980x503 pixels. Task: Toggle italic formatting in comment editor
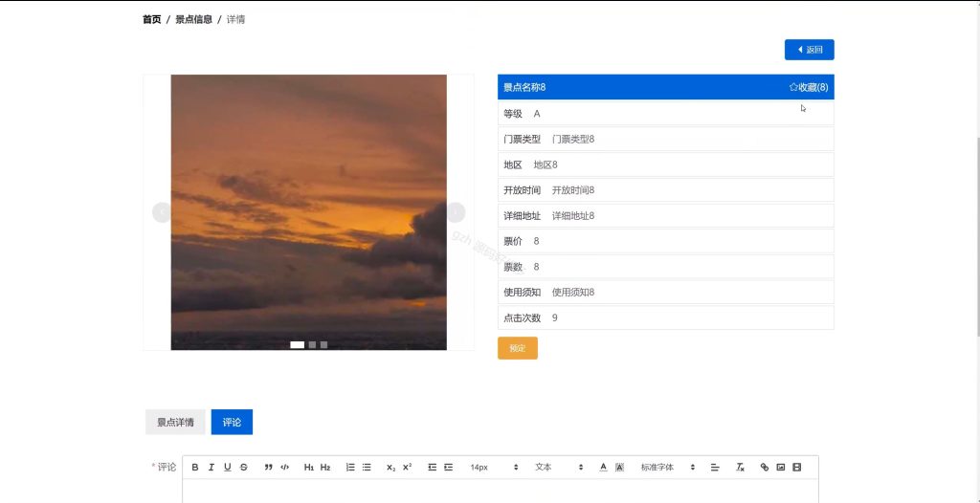coord(212,467)
